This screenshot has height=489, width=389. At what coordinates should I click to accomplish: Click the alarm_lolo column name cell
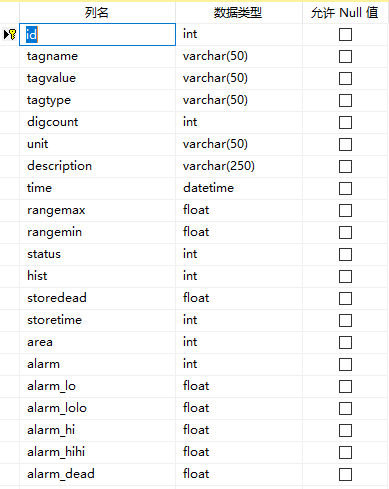tap(97, 408)
